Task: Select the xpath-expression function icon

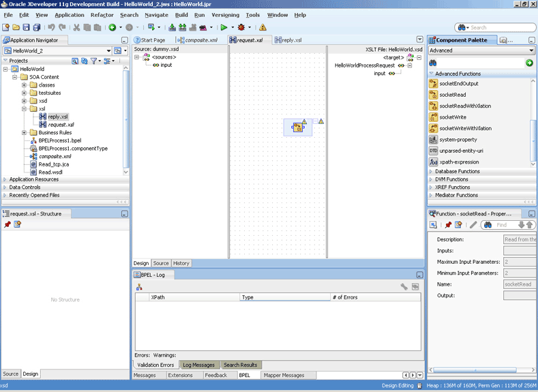Action: click(x=434, y=162)
